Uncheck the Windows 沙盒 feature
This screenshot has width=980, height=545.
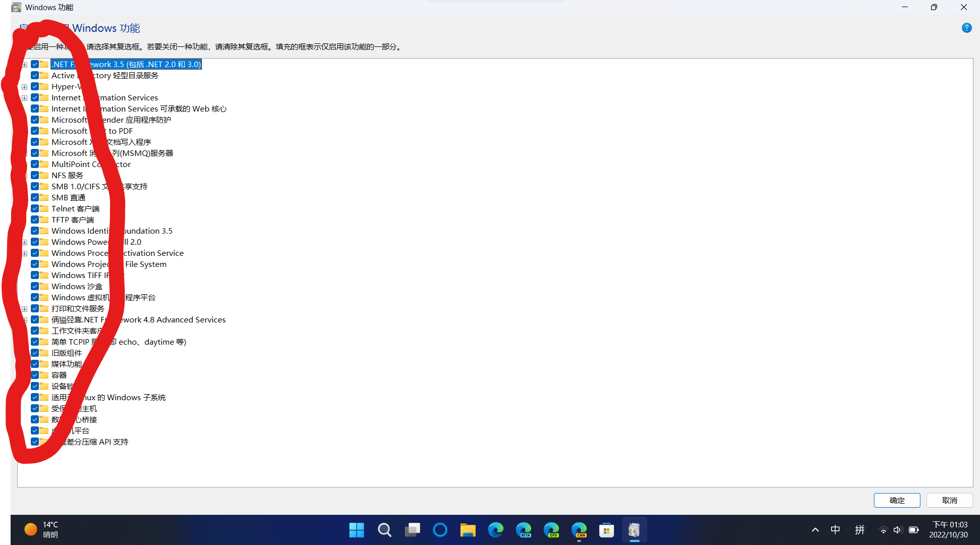tap(35, 286)
